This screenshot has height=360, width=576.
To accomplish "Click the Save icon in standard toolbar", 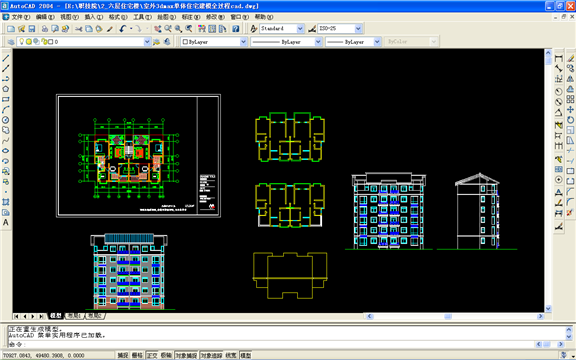I will click(x=32, y=29).
